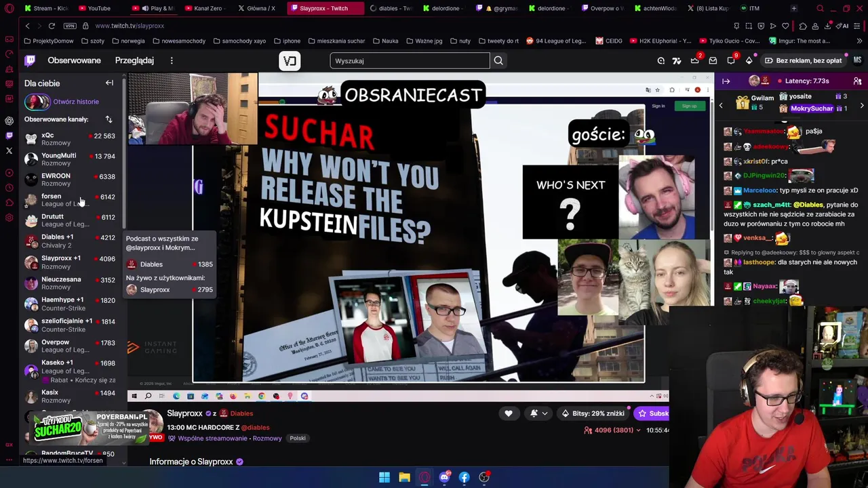Go back in browser history
Screen dimensions: 868x488
(x=27, y=26)
